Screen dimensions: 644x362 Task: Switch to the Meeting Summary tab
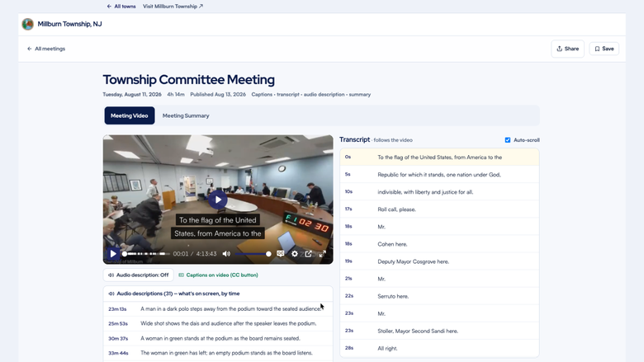186,115
